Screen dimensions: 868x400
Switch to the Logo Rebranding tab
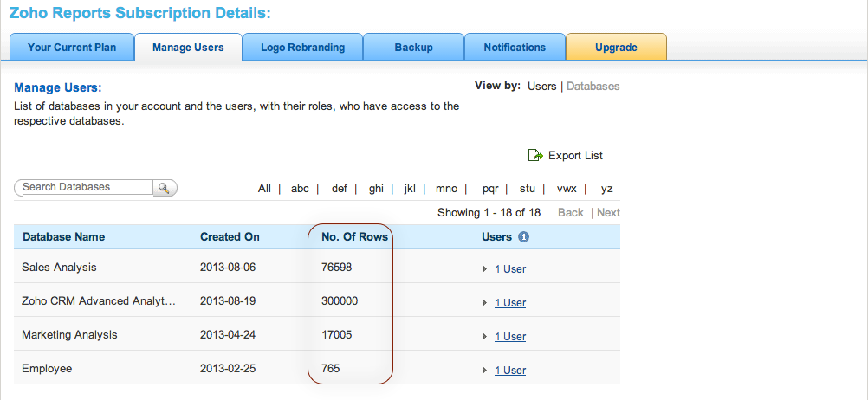(x=303, y=47)
